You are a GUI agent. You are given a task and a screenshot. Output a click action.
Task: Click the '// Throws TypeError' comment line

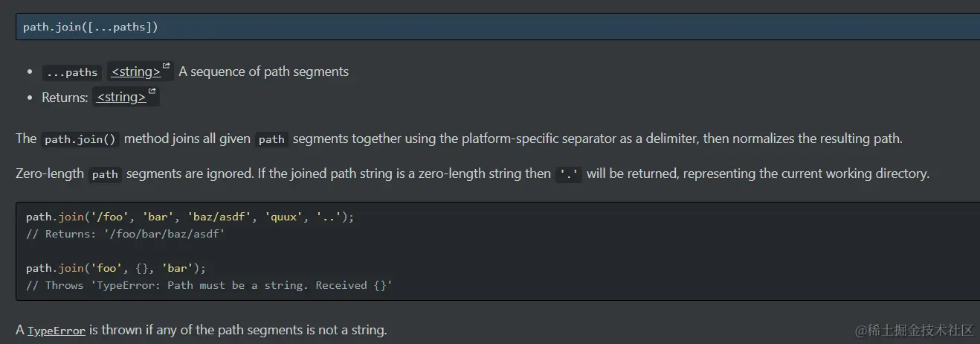tap(209, 285)
